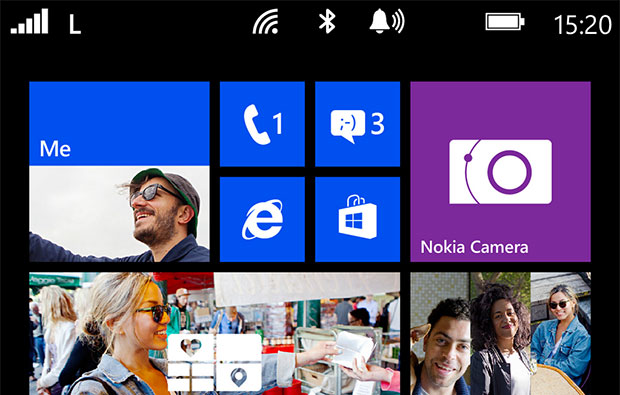
Task: Open the Me tile
Action: (119, 172)
